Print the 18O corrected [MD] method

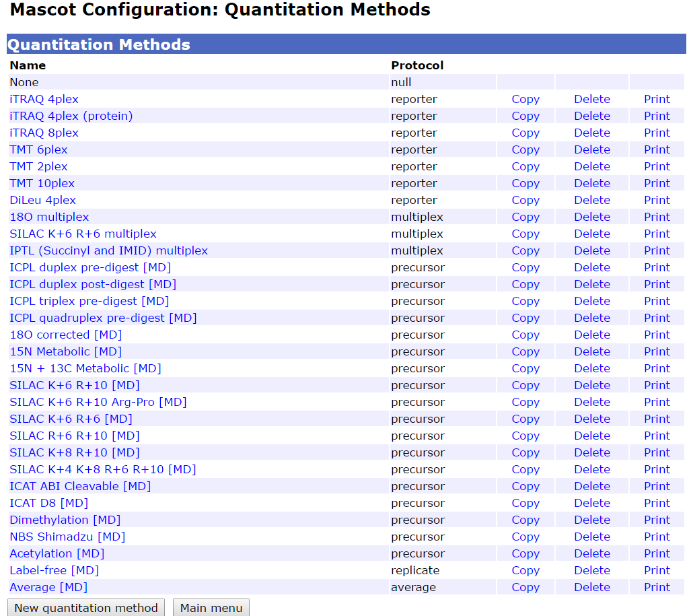[x=657, y=335]
